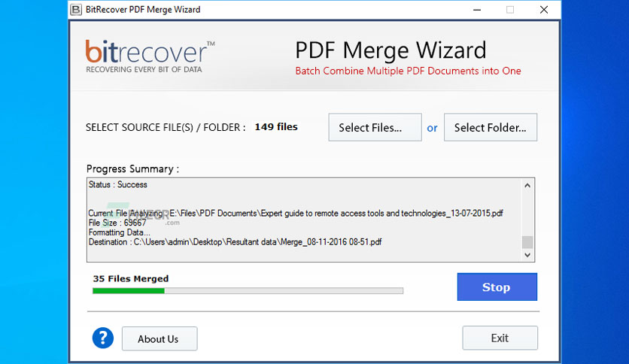Click the Current File Analyzing path line
Screen dimensions: 629x364
click(x=296, y=214)
